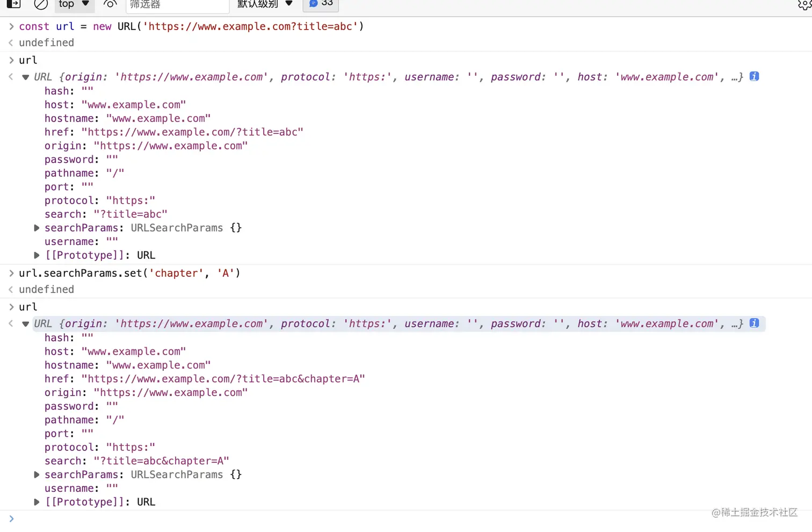Click the info icon after the highlighted URL summary
Screen dimensions: 812x532
click(755, 323)
